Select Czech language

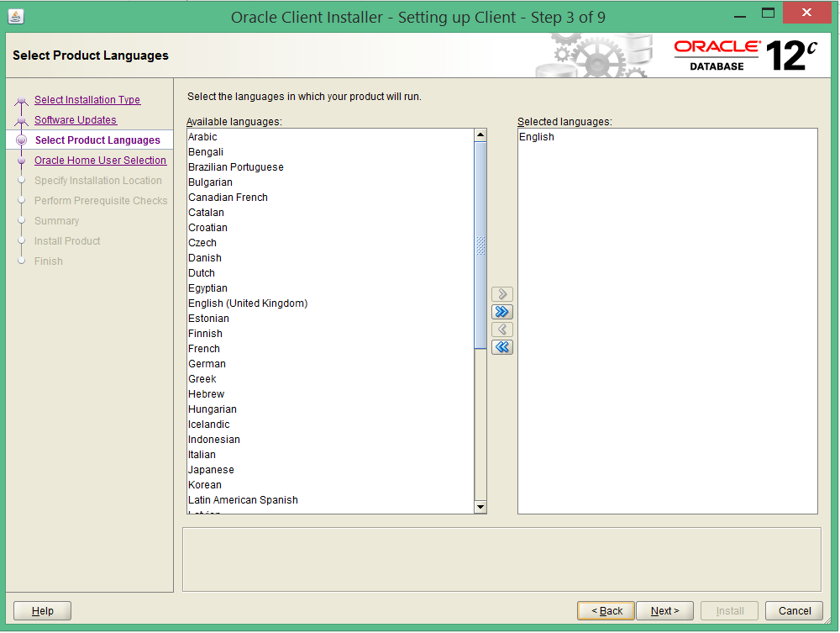click(x=330, y=242)
